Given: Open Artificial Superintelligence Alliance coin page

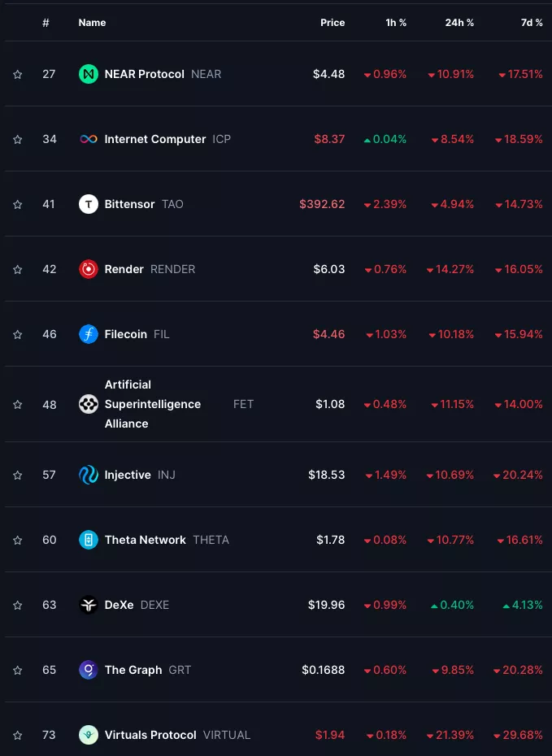Looking at the screenshot, I should point(152,404).
